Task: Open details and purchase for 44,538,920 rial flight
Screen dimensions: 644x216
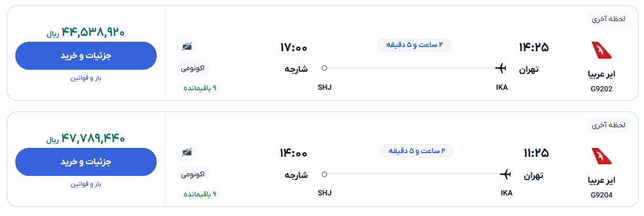Action: click(86, 55)
